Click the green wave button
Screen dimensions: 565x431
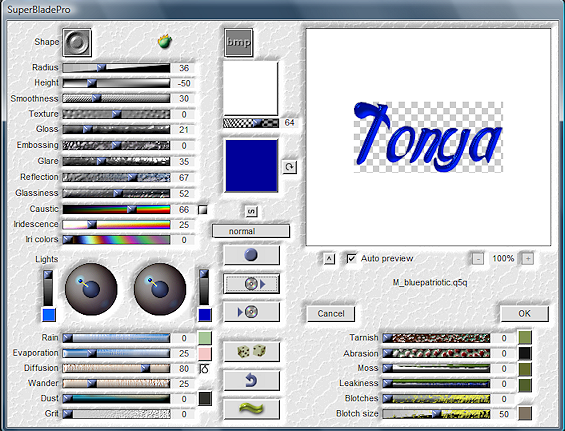click(x=251, y=409)
